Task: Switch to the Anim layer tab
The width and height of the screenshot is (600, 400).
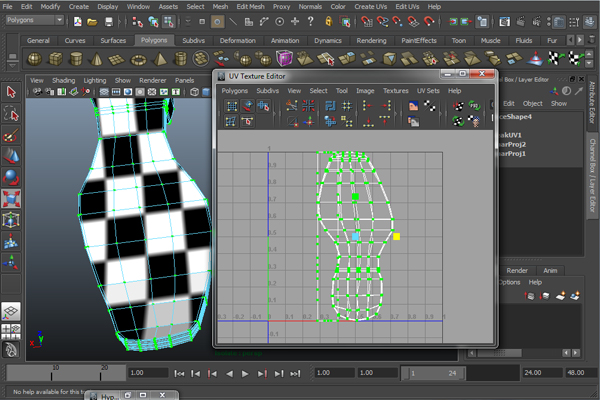Action: (x=550, y=271)
